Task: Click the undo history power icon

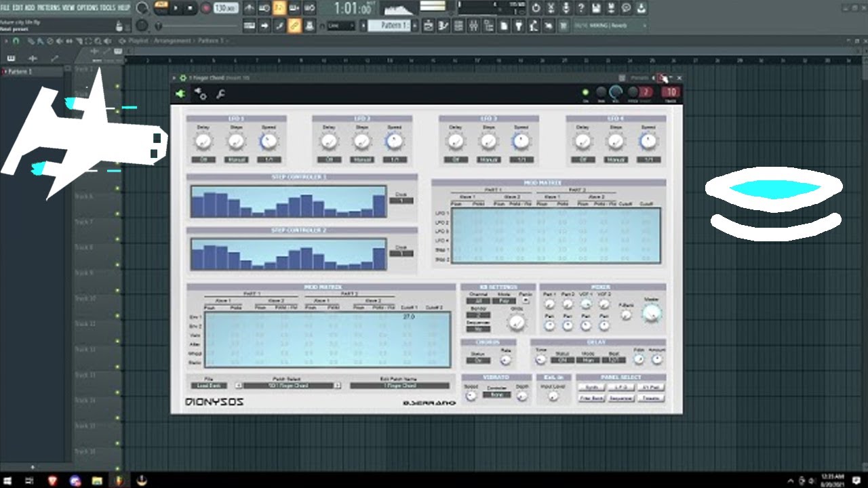Action: pyautogui.click(x=536, y=9)
